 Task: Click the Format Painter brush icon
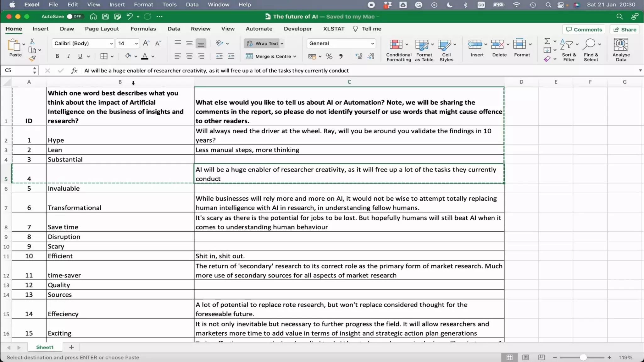click(x=32, y=58)
